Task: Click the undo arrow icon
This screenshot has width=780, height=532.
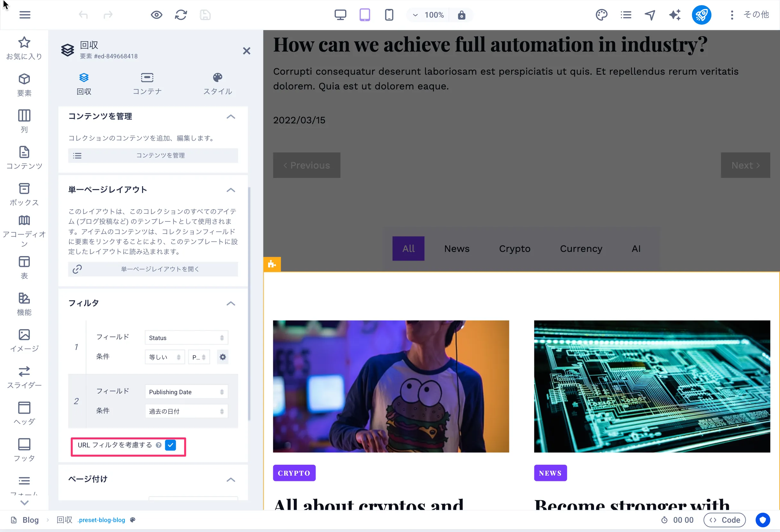Action: tap(83, 15)
